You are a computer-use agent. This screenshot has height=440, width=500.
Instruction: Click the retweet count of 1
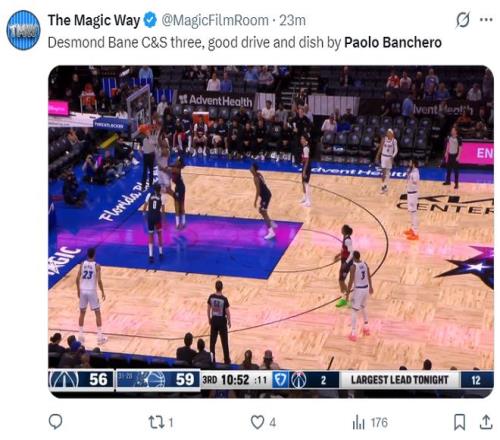[x=171, y=423]
